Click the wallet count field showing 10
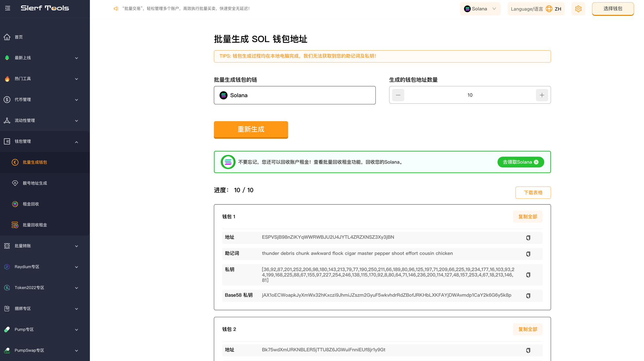 [x=470, y=95]
